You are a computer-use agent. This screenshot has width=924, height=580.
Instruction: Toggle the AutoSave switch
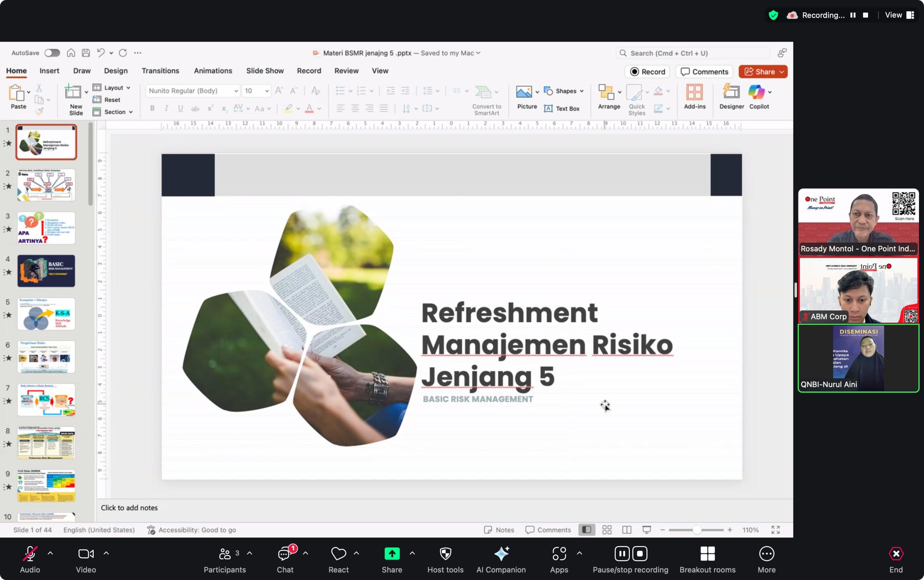pos(52,53)
